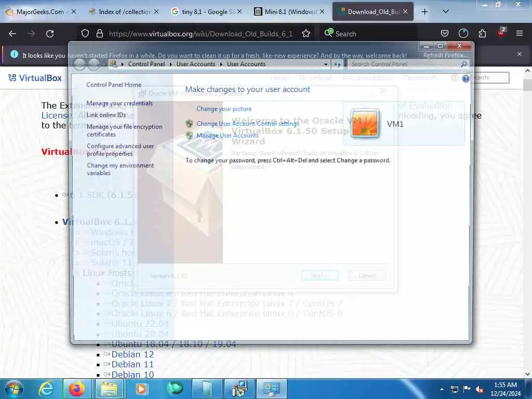Click the padlock site info icon
The width and height of the screenshot is (532, 399).
(x=99, y=34)
